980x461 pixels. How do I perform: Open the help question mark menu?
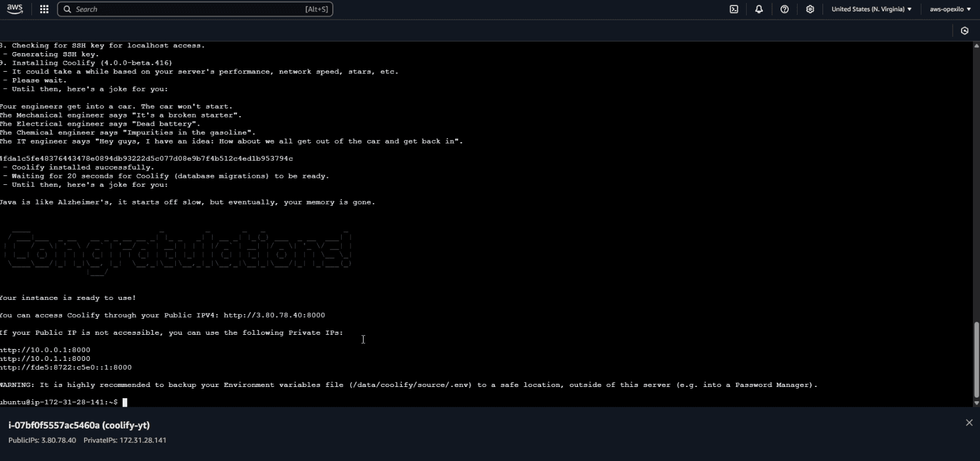tap(785, 9)
